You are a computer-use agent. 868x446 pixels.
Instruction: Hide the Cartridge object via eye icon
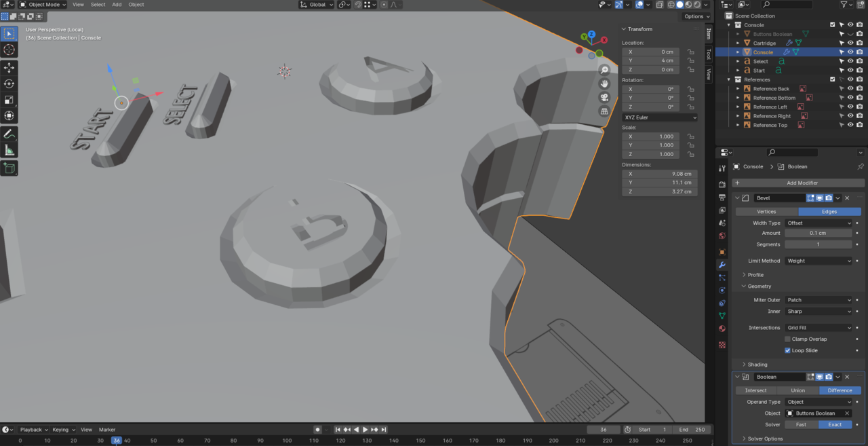(850, 43)
